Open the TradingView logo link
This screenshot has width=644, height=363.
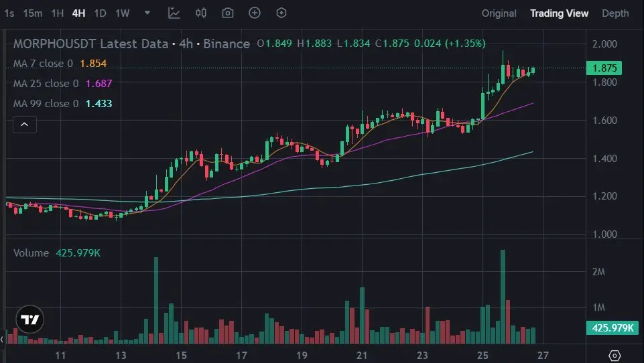[30, 319]
